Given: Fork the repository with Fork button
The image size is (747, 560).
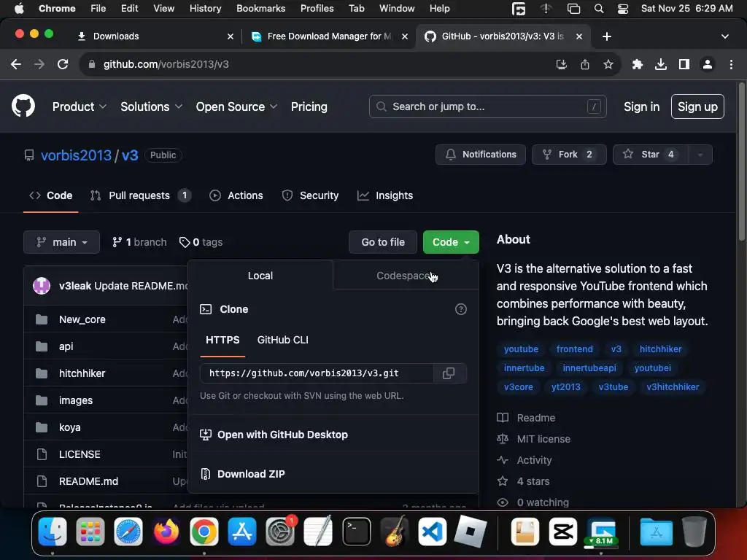Looking at the screenshot, I should click(x=569, y=155).
